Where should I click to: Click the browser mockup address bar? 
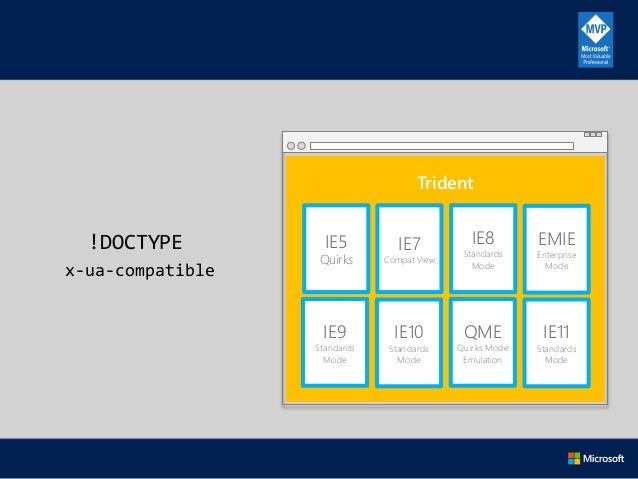(442, 146)
